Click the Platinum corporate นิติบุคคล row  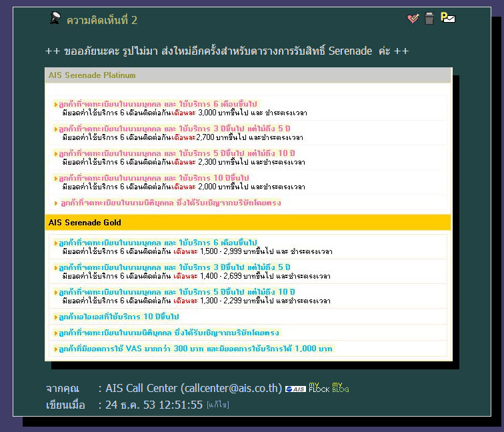[x=248, y=203]
